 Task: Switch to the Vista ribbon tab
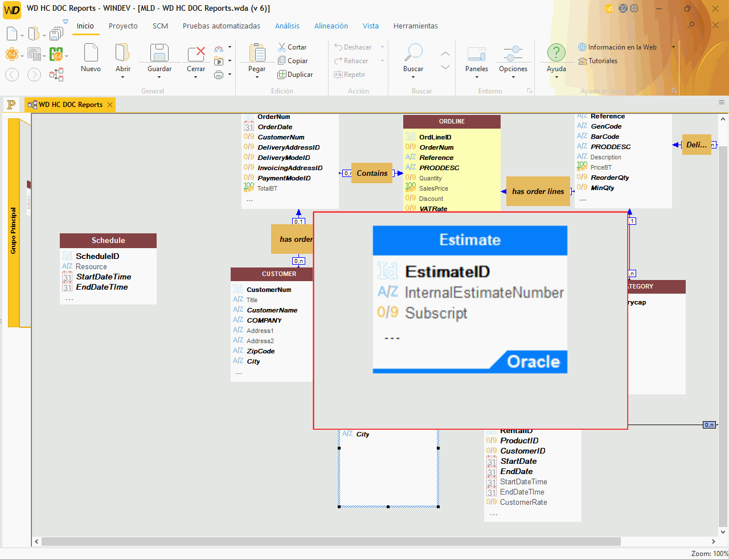pyautogui.click(x=371, y=26)
